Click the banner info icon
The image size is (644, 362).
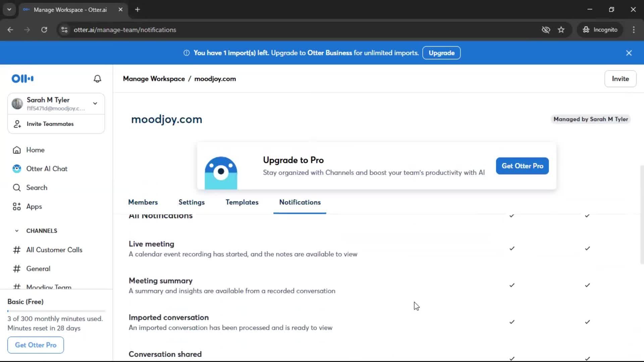tap(186, 53)
